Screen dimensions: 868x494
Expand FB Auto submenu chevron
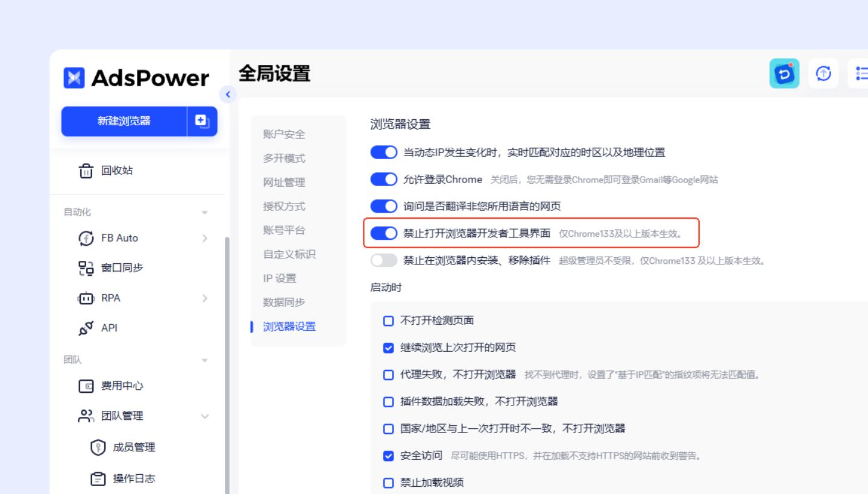[x=205, y=238]
